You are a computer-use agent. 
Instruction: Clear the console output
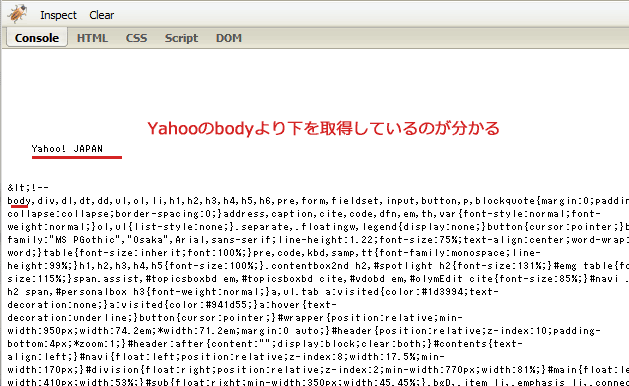(x=101, y=15)
